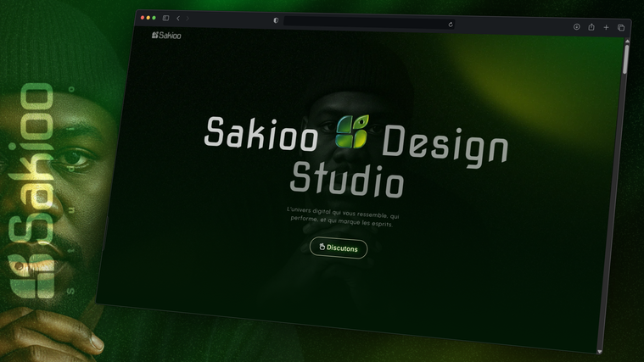Show the tab overview
This screenshot has height=362, width=644.
tap(621, 28)
